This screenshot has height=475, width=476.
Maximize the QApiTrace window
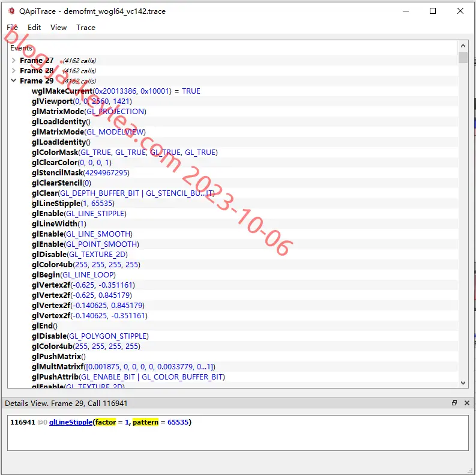click(433, 11)
